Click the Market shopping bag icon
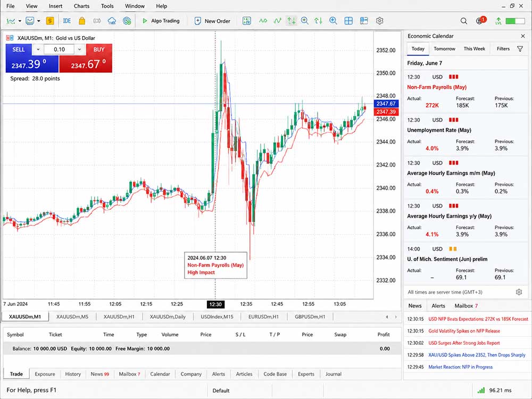532x399 pixels. pos(82,21)
